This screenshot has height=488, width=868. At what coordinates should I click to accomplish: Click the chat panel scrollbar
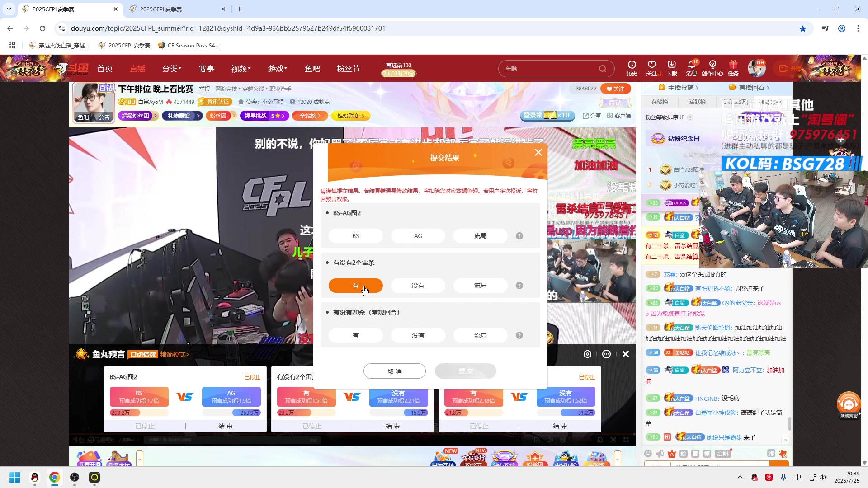790,424
